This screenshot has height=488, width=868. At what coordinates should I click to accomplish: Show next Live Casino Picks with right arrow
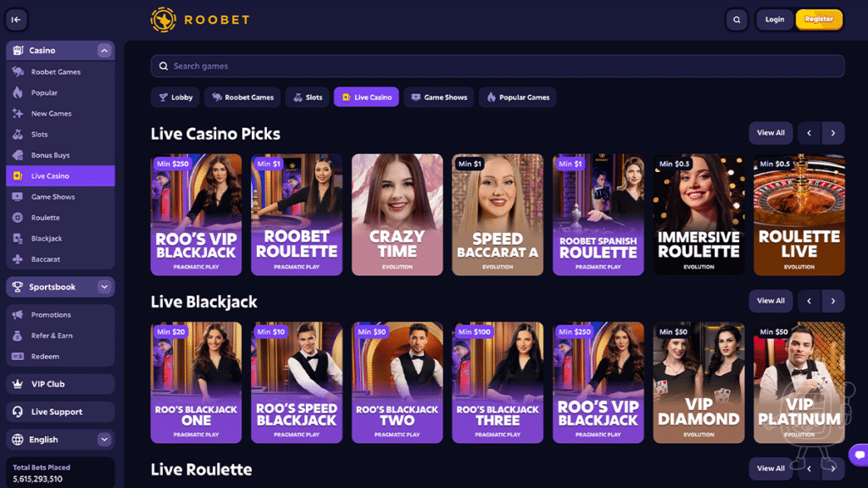pos(833,133)
